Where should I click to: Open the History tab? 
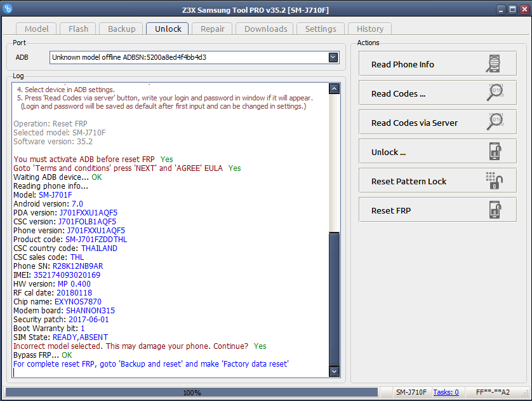370,29
